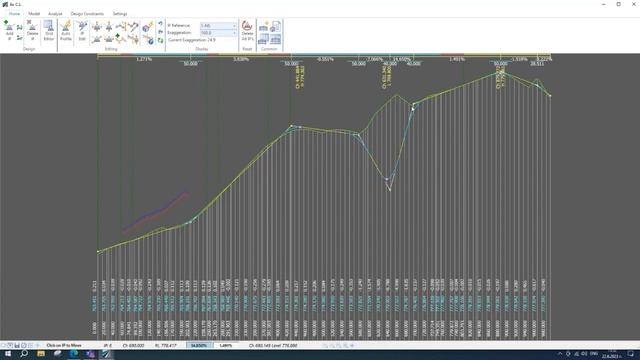Viewport: 640px width, 360px height.
Task: Open the Design Constraints tab
Action: point(87,13)
